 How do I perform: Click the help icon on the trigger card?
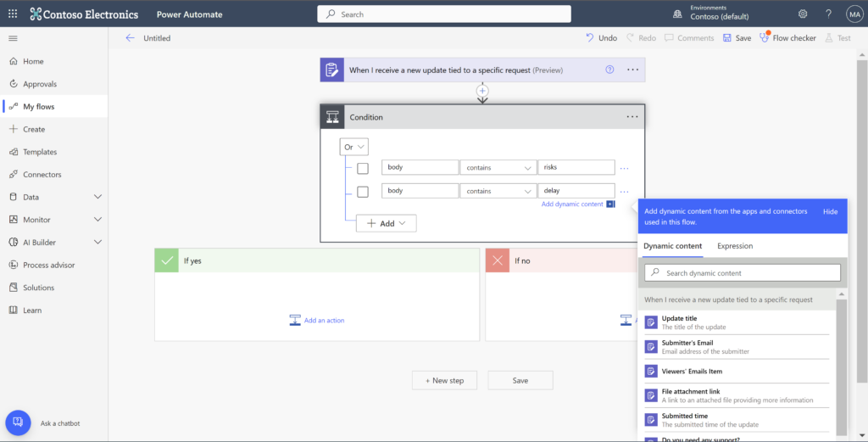point(609,70)
